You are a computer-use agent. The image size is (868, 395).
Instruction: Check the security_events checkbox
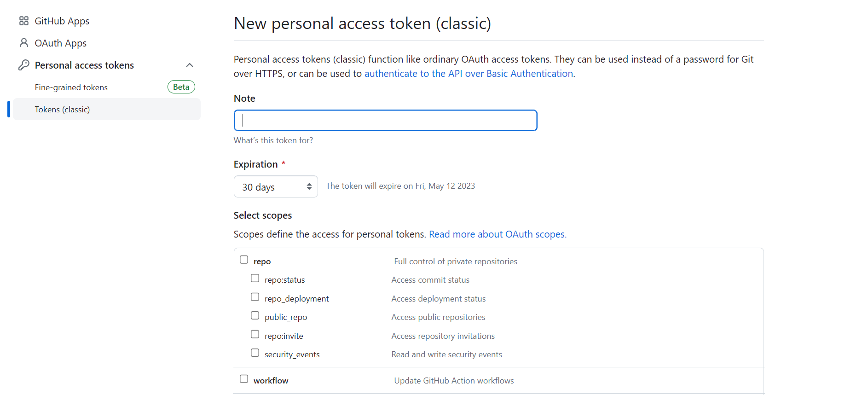pos(255,353)
